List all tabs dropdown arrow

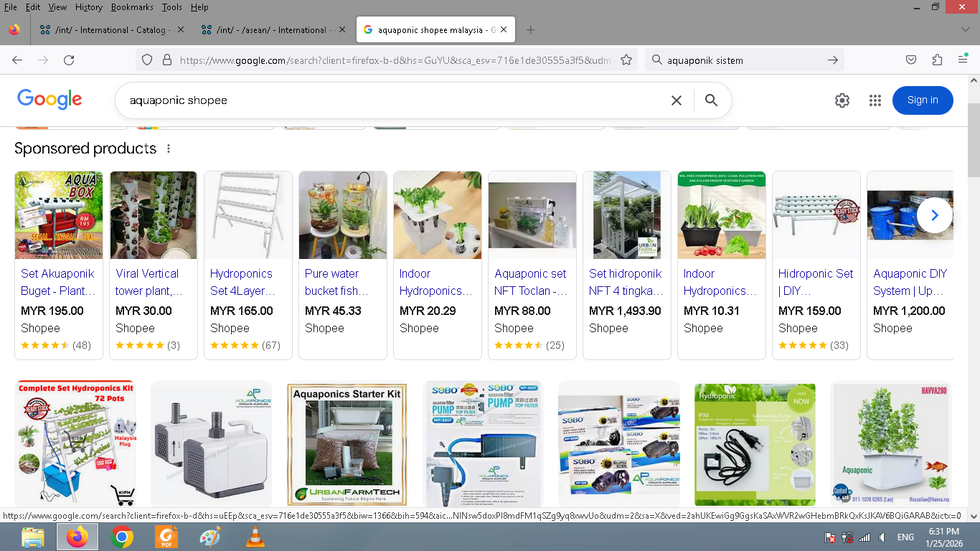(x=965, y=29)
